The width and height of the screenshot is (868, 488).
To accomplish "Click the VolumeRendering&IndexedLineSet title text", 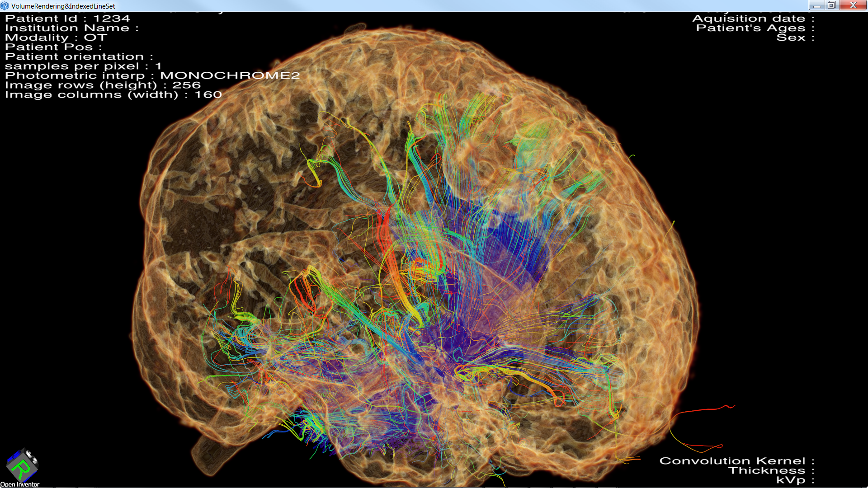I will click(x=63, y=6).
